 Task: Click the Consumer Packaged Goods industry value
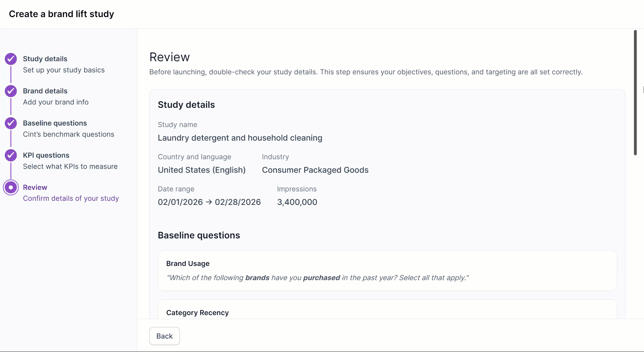pyautogui.click(x=315, y=170)
